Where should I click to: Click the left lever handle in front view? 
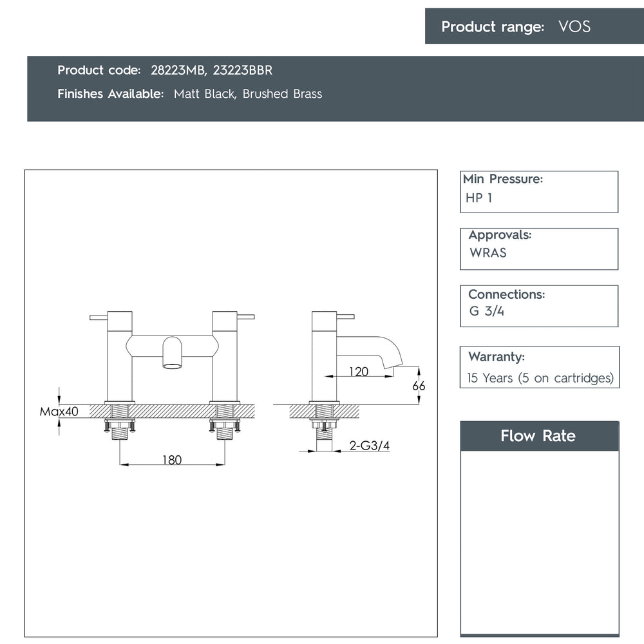99,317
